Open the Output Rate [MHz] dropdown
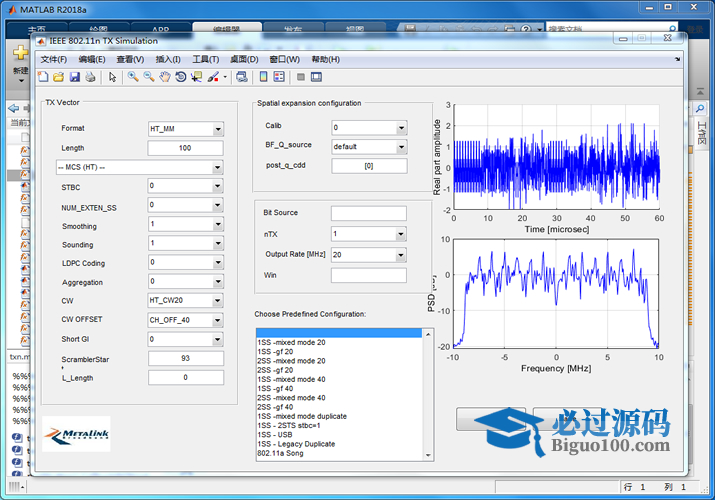Viewport: 715px width, 500px height. (x=368, y=254)
